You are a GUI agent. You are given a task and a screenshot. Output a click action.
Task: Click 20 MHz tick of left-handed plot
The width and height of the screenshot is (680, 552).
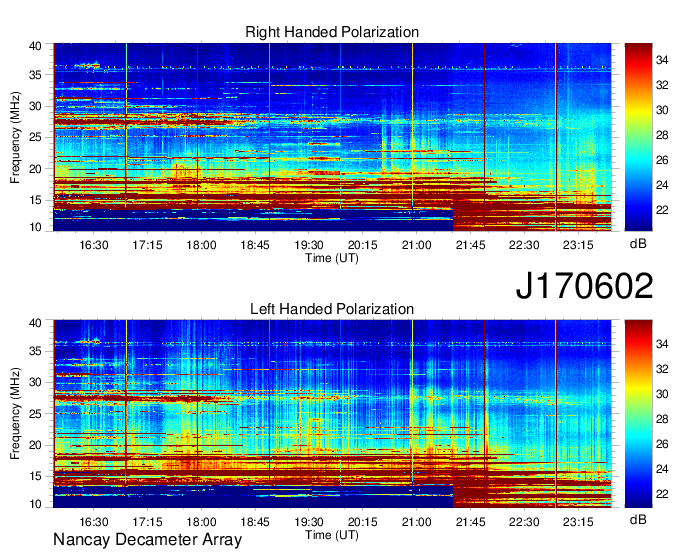[35, 445]
